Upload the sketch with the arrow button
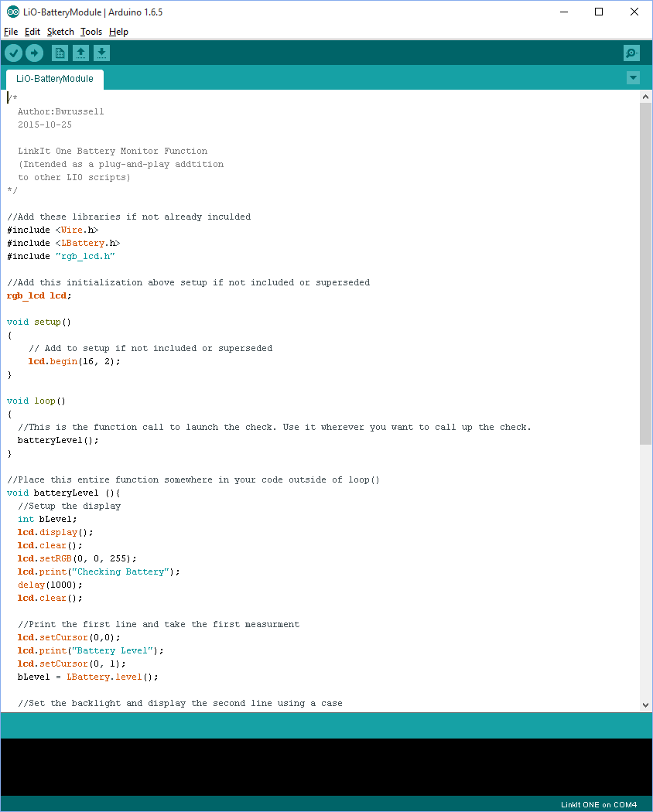The image size is (653, 812). click(x=35, y=53)
